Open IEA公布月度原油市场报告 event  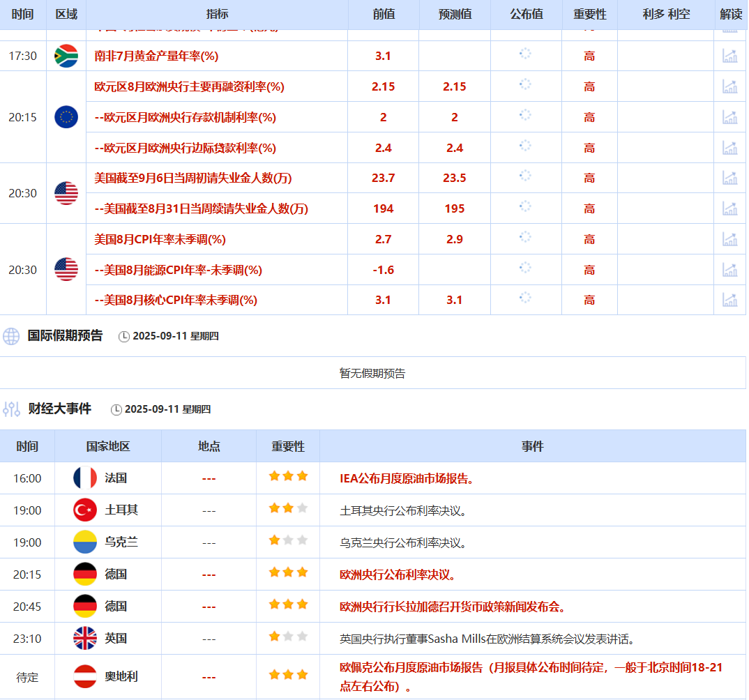tap(407, 478)
